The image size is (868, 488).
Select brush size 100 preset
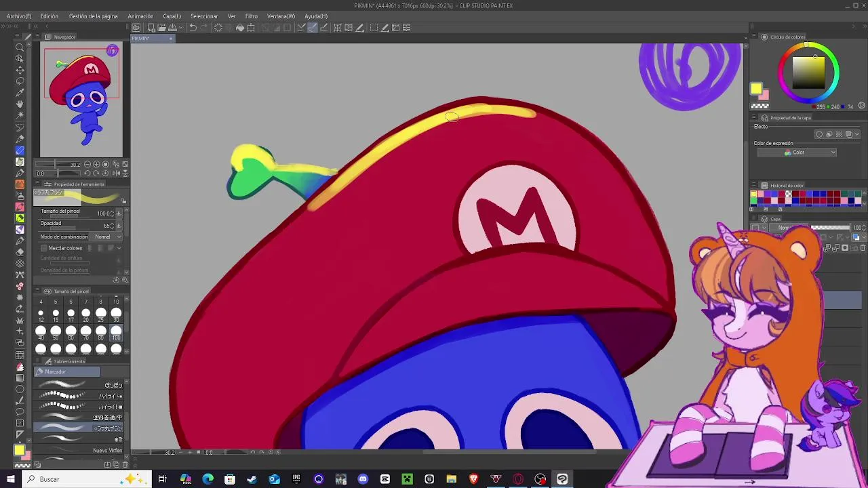(116, 331)
